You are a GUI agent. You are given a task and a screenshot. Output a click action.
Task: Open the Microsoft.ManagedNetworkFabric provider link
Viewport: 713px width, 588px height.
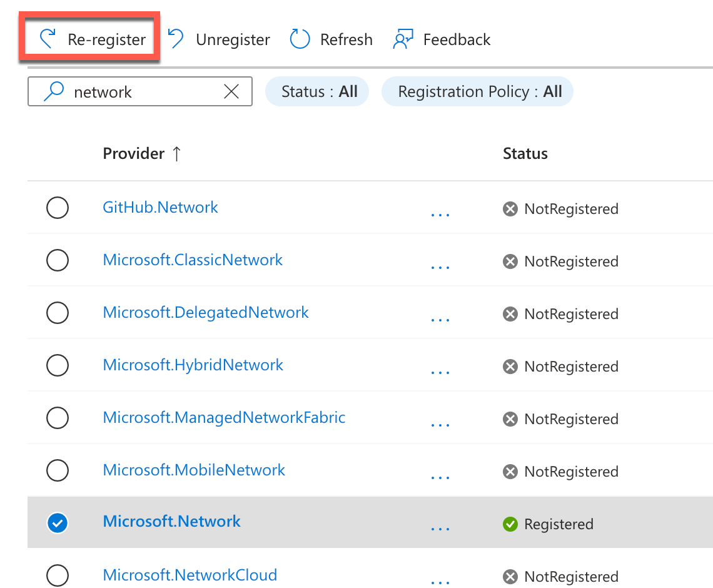coord(224,417)
